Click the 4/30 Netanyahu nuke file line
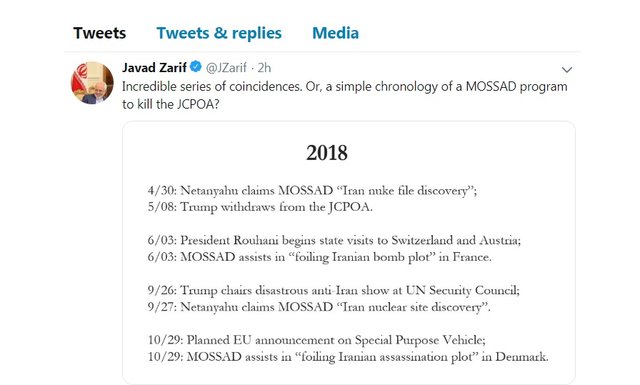Screen dimensions: 640x385 [312, 191]
